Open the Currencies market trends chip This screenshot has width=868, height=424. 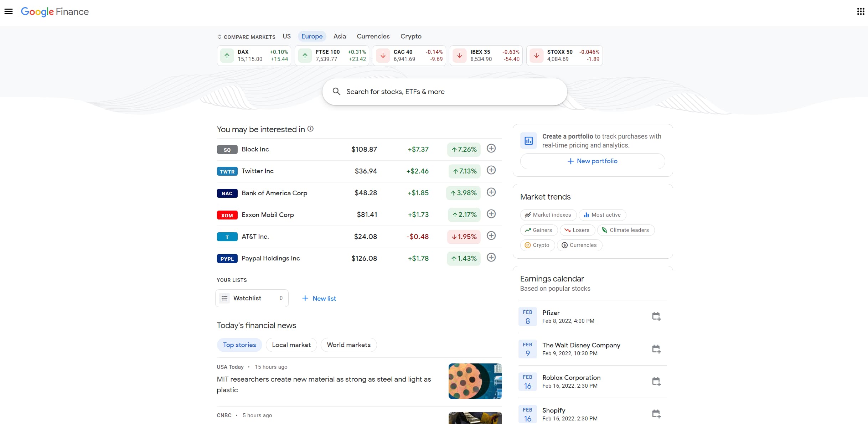[579, 245]
